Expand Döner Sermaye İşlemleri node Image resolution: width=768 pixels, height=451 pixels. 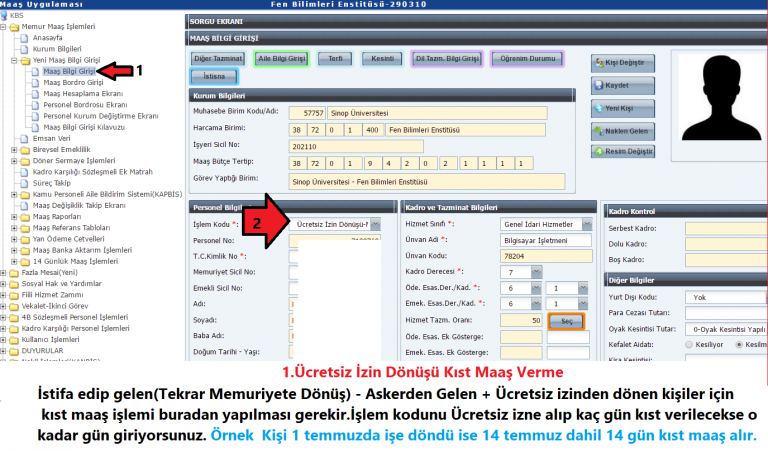pos(14,161)
